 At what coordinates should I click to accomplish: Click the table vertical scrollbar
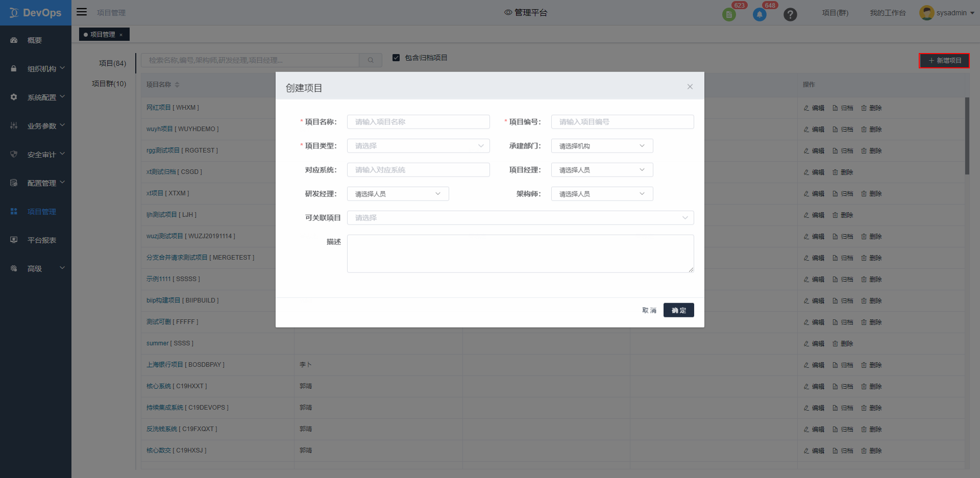point(967,136)
